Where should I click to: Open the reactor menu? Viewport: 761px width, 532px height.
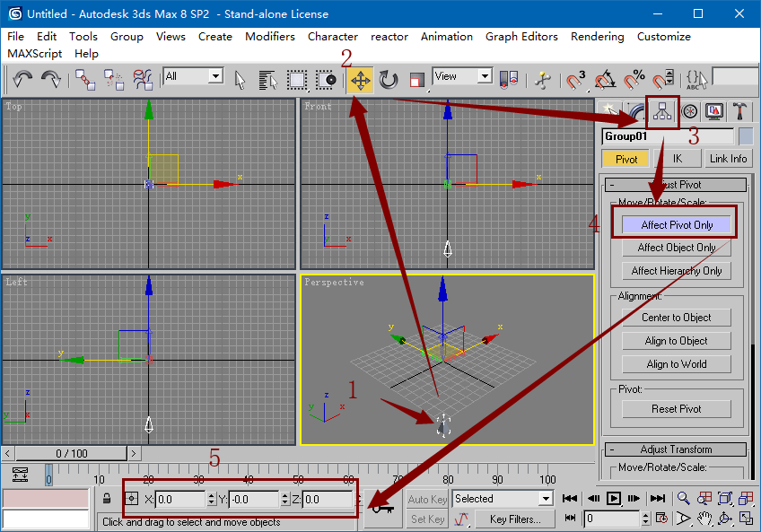tap(389, 37)
